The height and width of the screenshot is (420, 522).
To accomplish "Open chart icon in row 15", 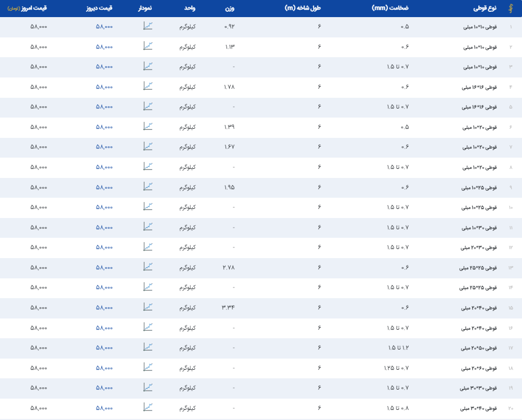I will (x=148, y=307).
